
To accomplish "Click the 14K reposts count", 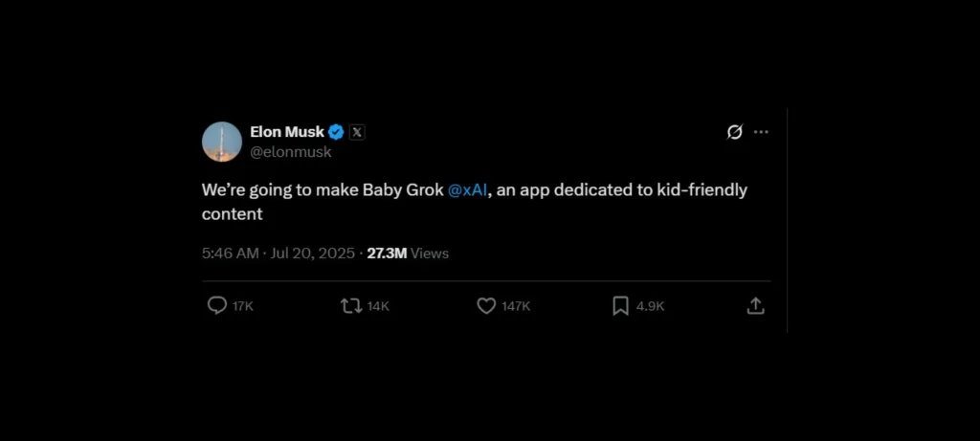I will pos(378,306).
